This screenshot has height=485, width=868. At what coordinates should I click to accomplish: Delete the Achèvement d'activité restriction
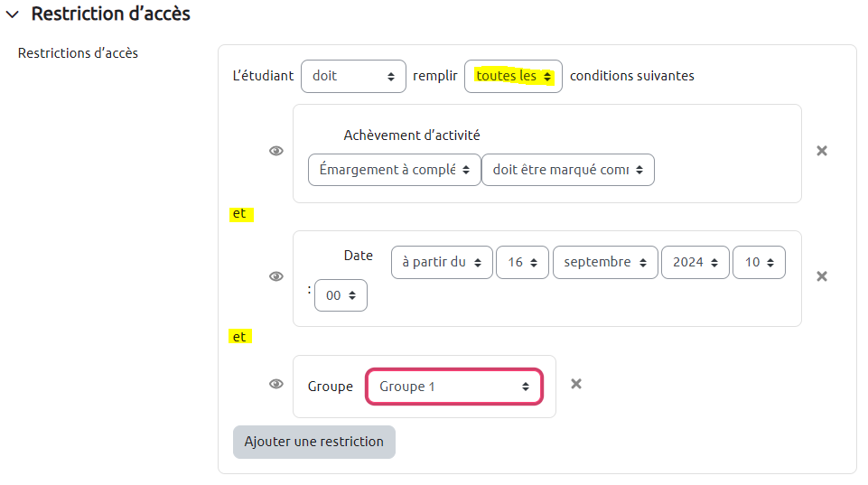tap(822, 151)
